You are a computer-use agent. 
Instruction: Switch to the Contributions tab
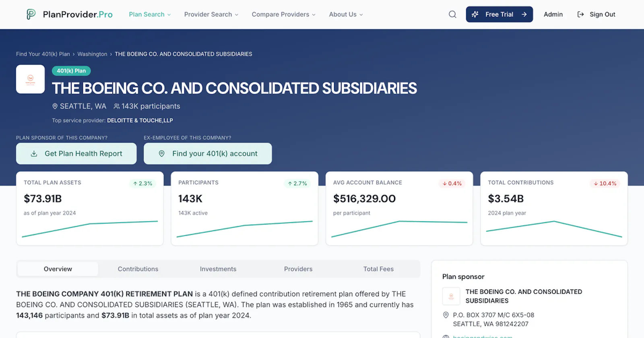[x=138, y=269]
